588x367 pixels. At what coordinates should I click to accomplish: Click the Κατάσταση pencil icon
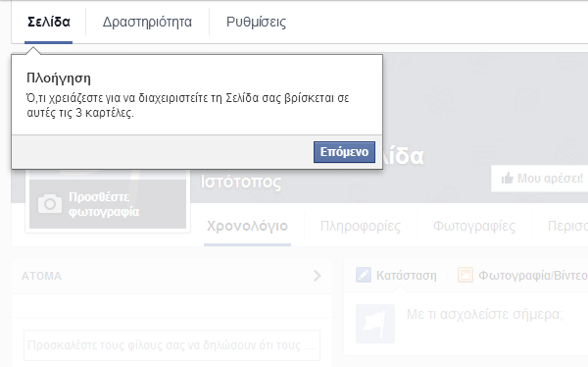[x=364, y=275]
